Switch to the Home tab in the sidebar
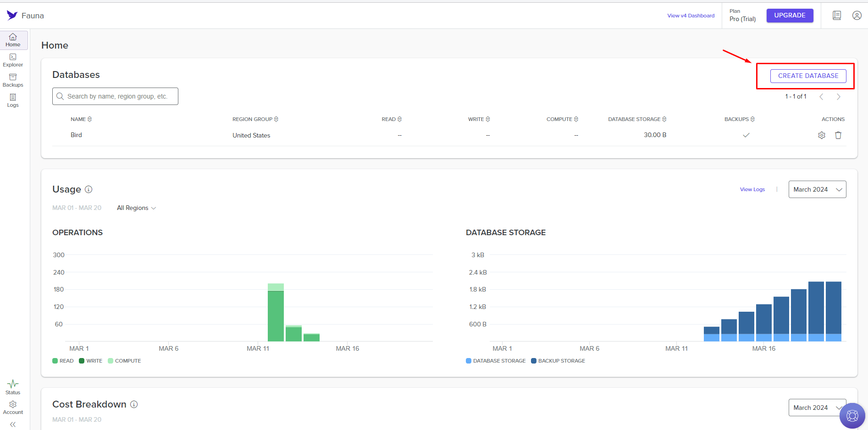The height and width of the screenshot is (430, 868). tap(12, 40)
